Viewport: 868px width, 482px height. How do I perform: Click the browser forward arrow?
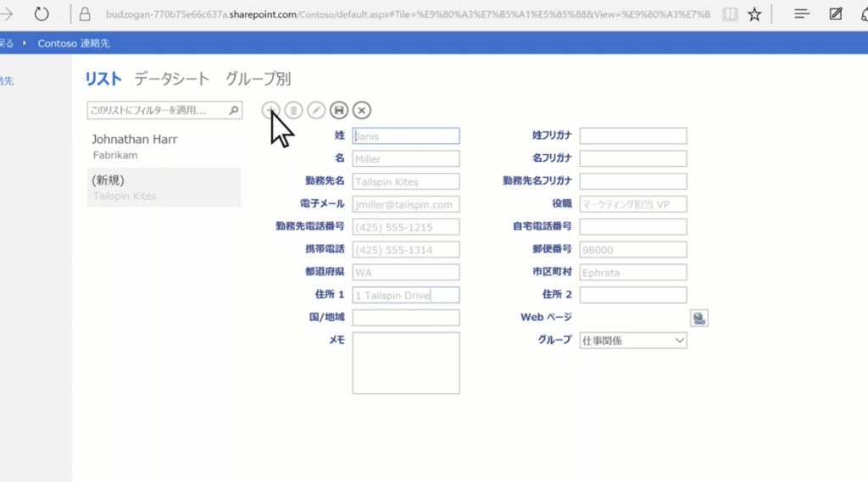pyautogui.click(x=7, y=14)
